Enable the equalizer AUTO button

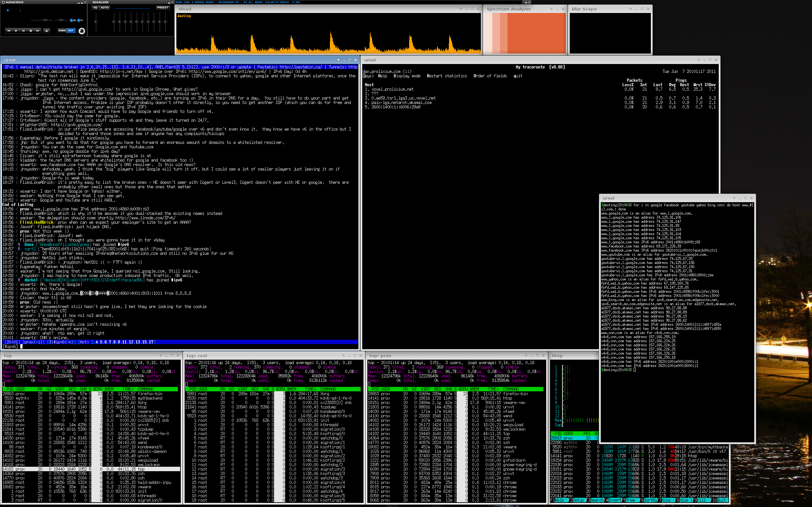point(105,8)
